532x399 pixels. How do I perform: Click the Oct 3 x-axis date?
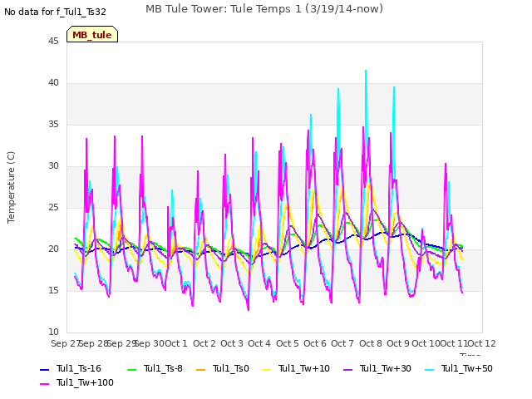point(232,343)
